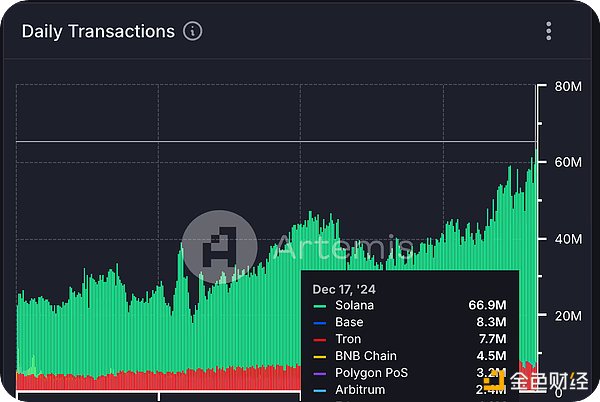
Task: Click the green Solana legend color marker
Action: coord(320,306)
